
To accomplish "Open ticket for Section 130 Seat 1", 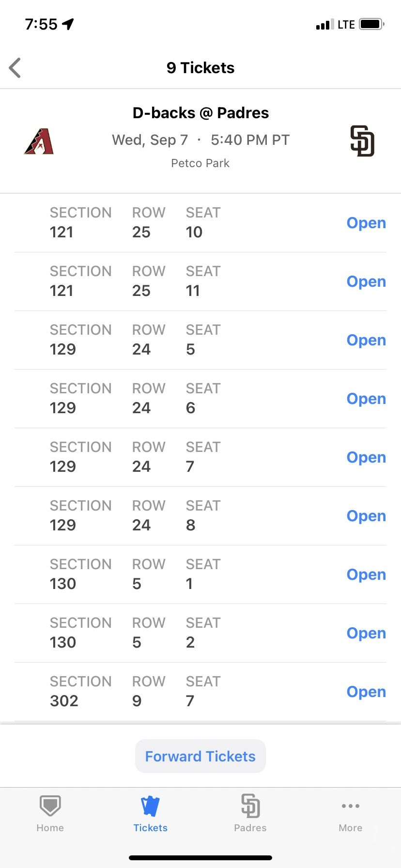I will click(x=366, y=574).
